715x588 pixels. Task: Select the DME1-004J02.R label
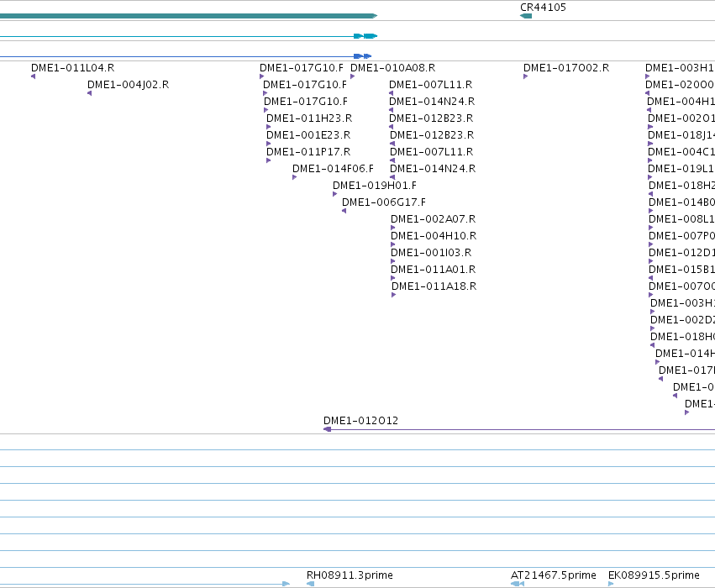coord(129,85)
